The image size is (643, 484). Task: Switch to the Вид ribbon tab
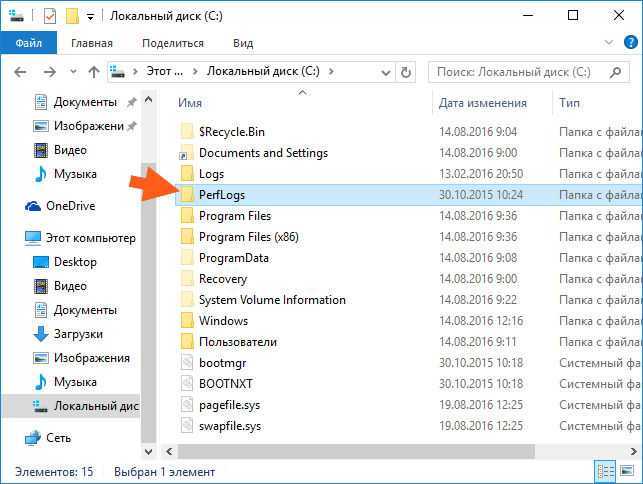(243, 43)
